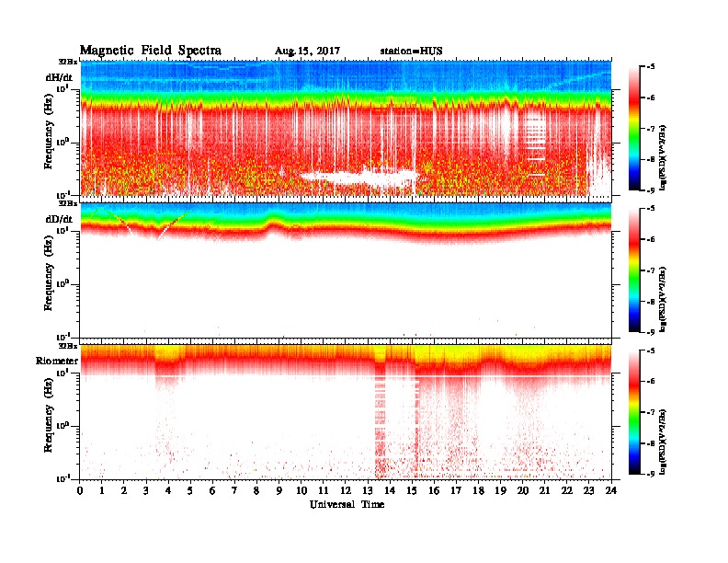Screen dimensions: 728x563
Task: Click hour tick label '15' on time axis
Action: tap(412, 491)
